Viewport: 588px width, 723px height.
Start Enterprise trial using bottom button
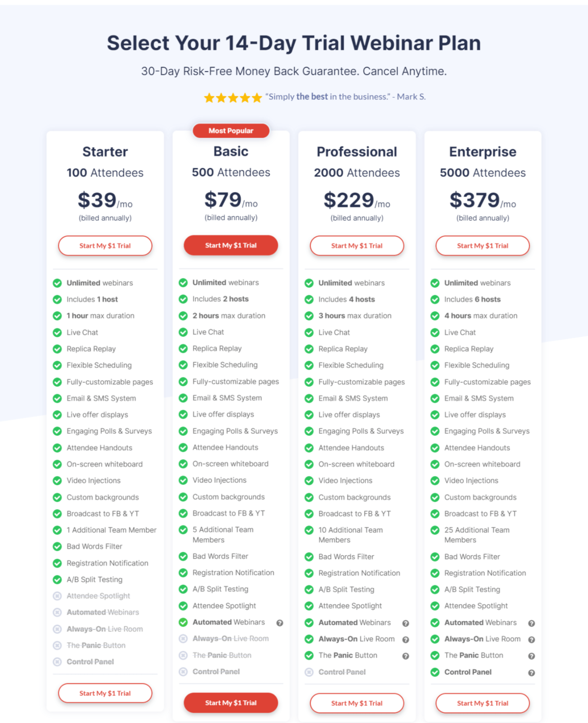483,703
